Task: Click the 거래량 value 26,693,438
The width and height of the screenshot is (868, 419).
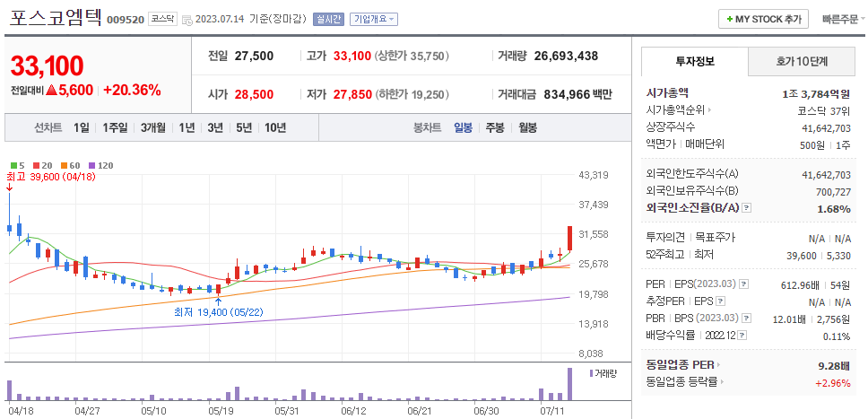Action: [x=566, y=56]
